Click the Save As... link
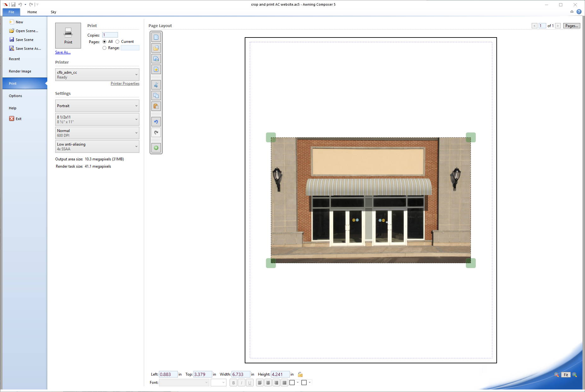The image size is (585, 392). pyautogui.click(x=63, y=52)
